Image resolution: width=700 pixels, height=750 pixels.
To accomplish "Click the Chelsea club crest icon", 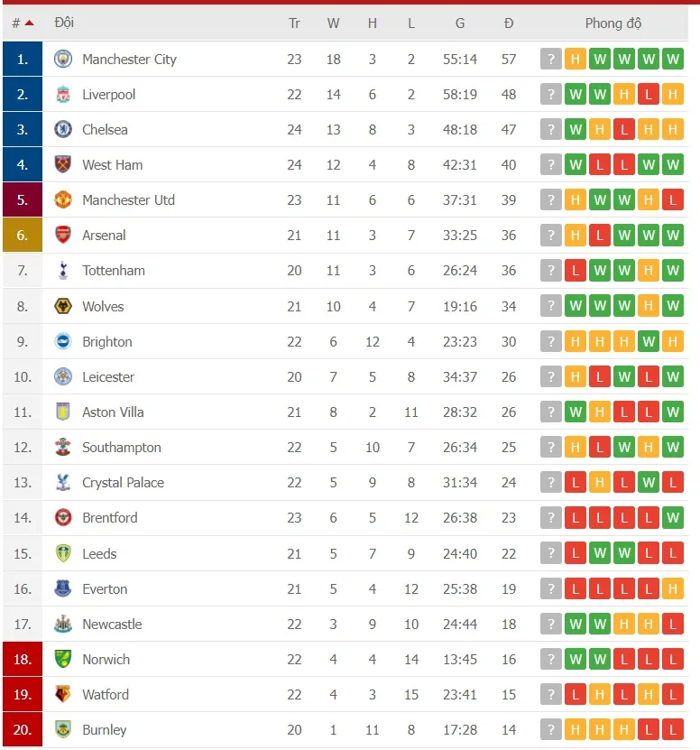I will pyautogui.click(x=62, y=130).
